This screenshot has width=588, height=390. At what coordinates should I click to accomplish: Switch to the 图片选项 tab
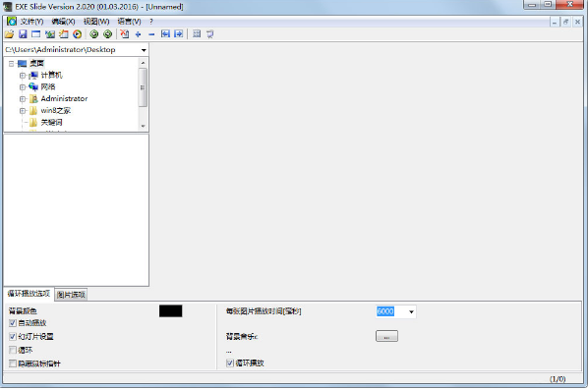[71, 295]
